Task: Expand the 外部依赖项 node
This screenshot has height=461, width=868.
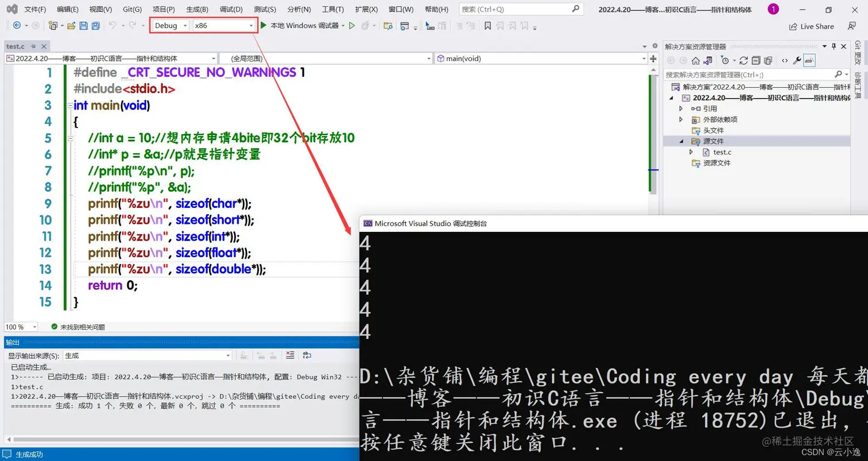Action: (x=681, y=119)
